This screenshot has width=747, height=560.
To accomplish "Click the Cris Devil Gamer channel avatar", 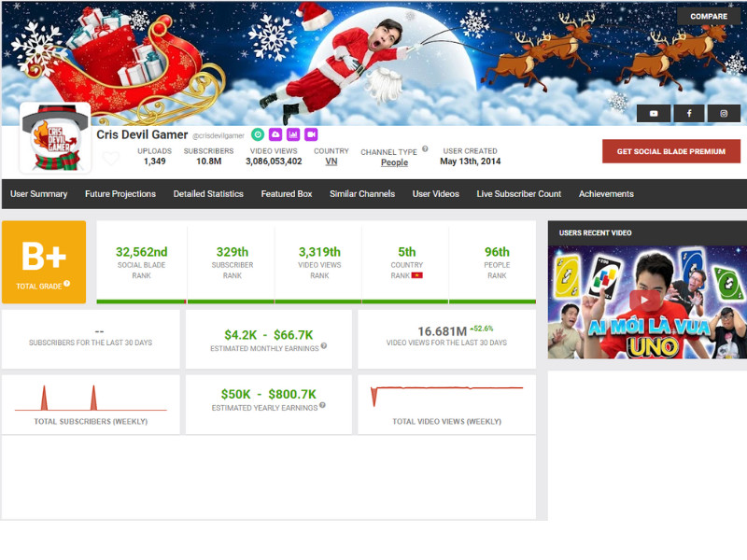I will click(x=55, y=137).
